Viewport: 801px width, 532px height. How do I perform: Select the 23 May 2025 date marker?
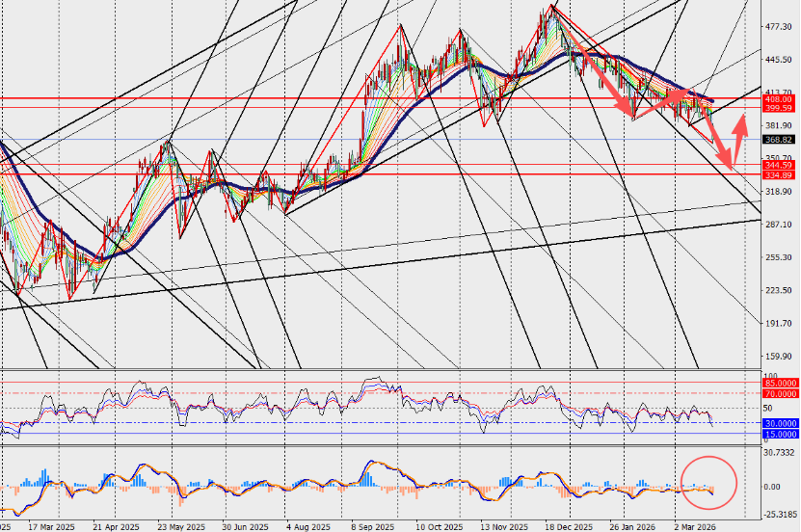[180, 527]
